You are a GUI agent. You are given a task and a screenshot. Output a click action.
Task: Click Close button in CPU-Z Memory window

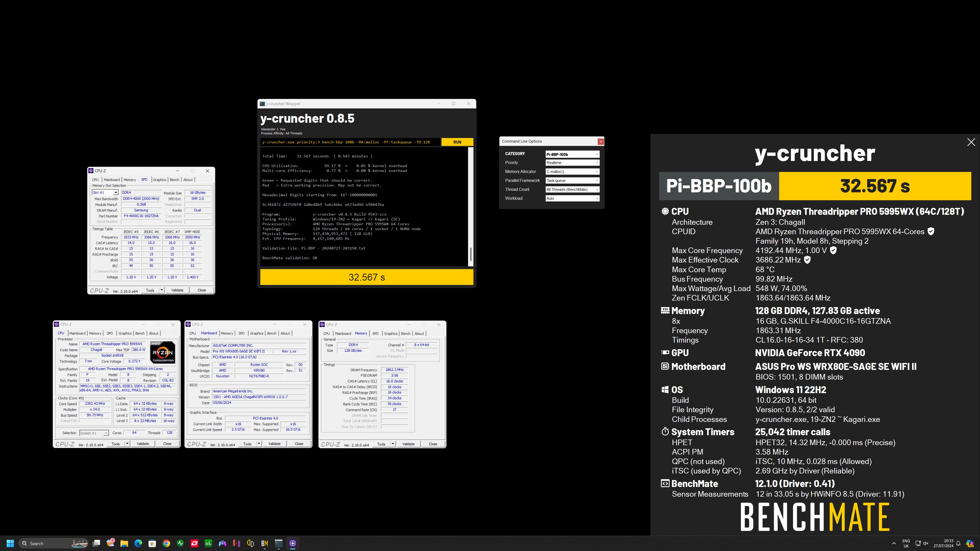point(433,444)
